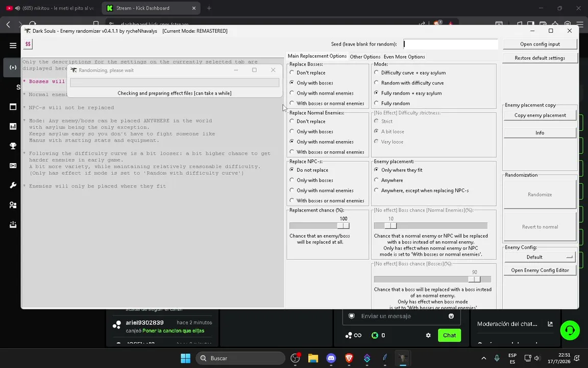The image size is (588, 368).
Task: Show hidden system tray icons
Action: [x=484, y=358]
